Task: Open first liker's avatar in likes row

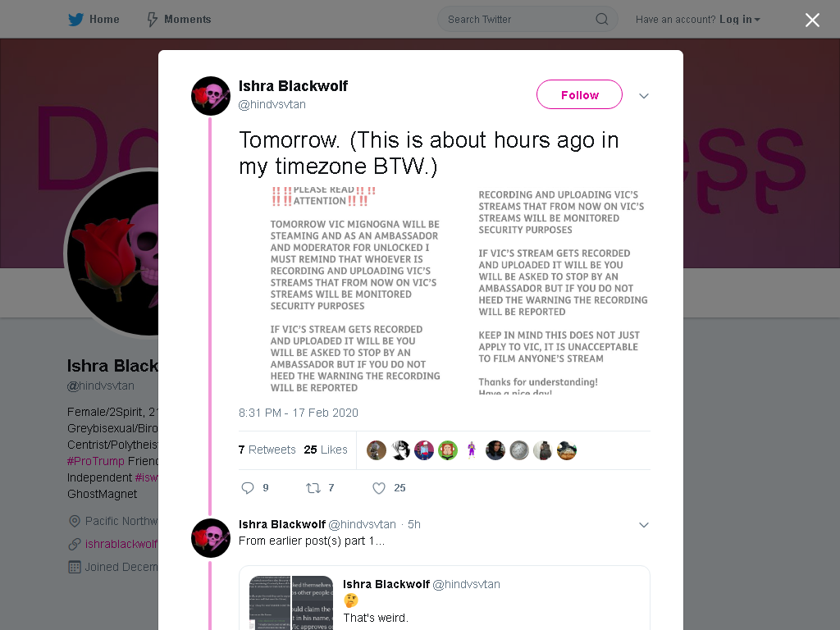Action: click(376, 450)
